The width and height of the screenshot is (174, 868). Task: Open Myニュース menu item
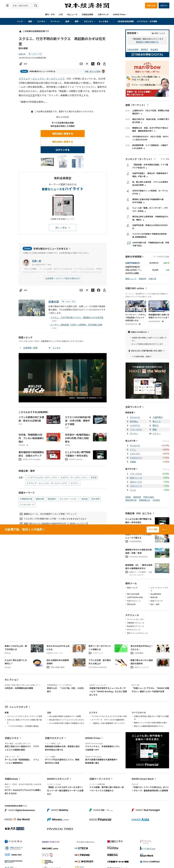[x=72, y=14]
